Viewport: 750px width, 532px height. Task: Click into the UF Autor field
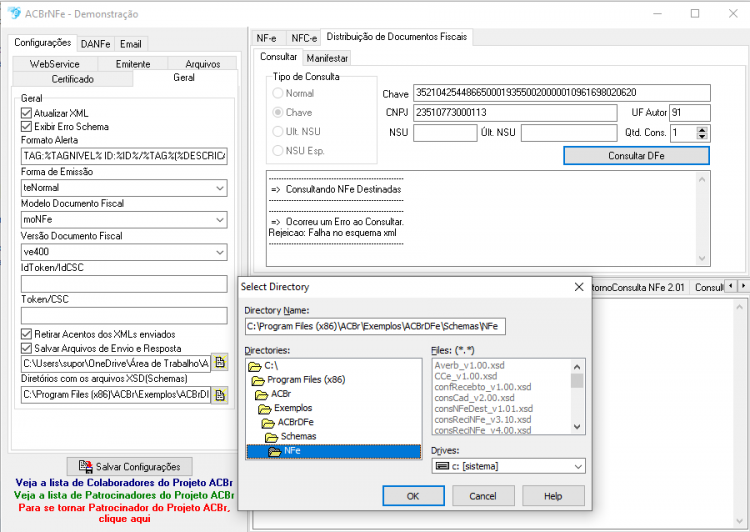[690, 112]
